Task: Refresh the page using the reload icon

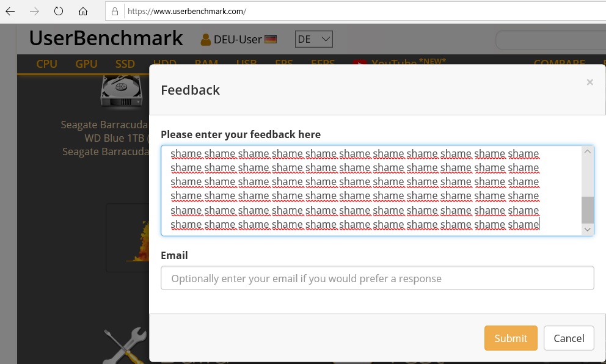Action: point(58,11)
